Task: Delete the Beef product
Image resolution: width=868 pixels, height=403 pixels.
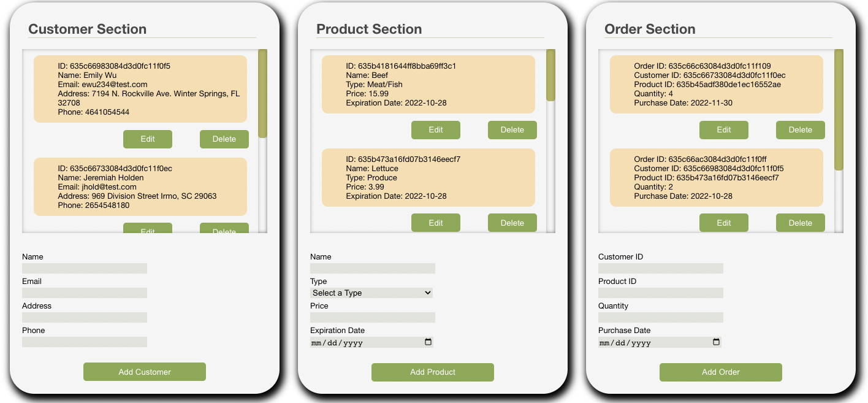Action: pos(512,130)
